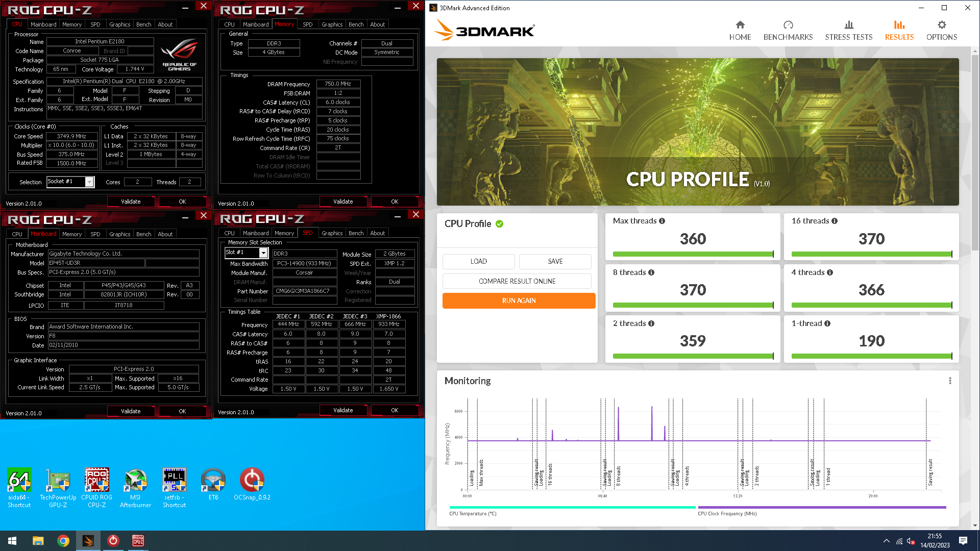Open TechPowerUp GPU-Z desktop icon
The width and height of the screenshot is (980, 551).
(x=58, y=487)
